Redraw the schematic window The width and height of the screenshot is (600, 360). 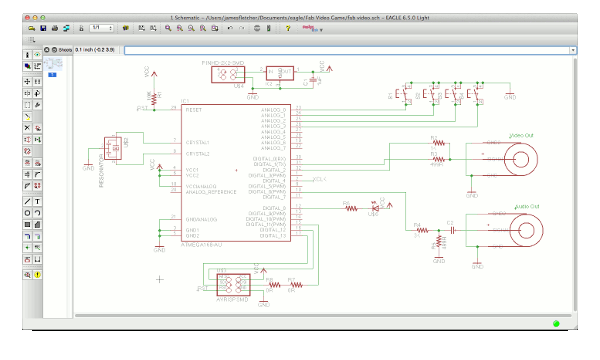pyautogui.click(x=203, y=28)
